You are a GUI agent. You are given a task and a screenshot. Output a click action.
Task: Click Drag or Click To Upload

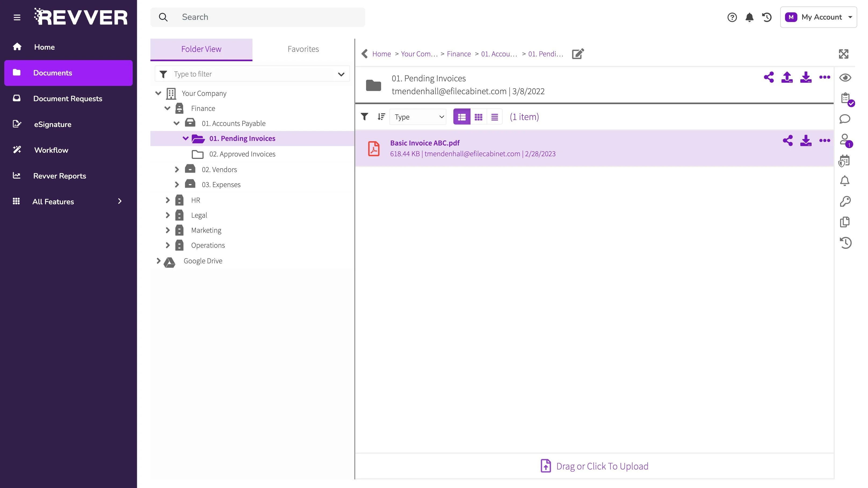click(x=594, y=466)
